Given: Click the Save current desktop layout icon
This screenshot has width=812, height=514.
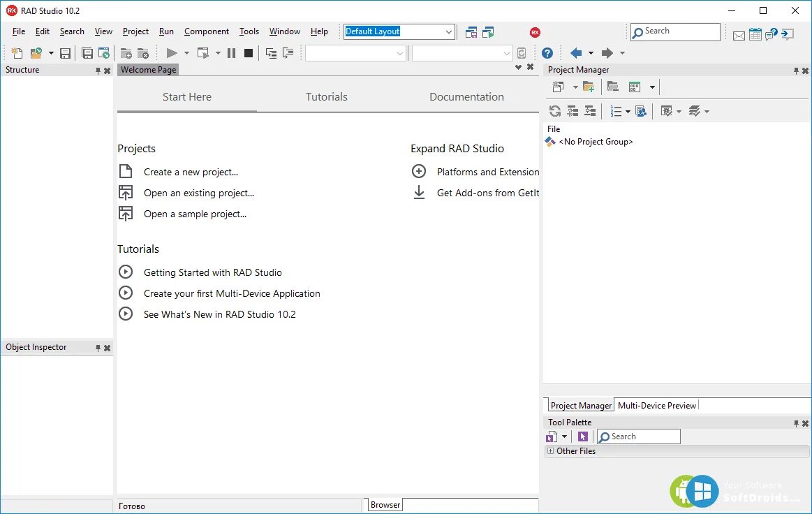Looking at the screenshot, I should (471, 32).
